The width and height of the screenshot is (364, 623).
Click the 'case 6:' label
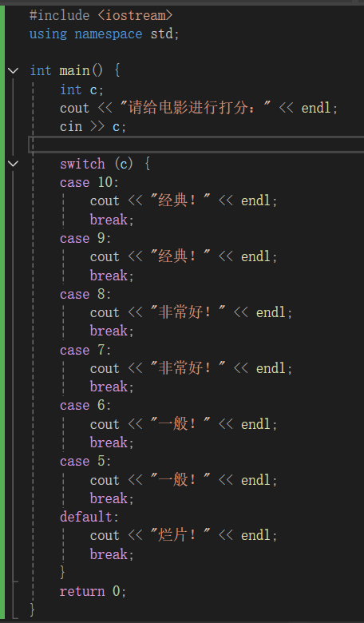85,405
